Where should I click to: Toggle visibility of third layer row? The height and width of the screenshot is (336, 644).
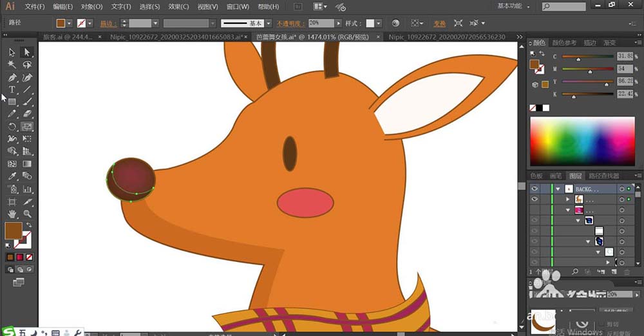[534, 210]
